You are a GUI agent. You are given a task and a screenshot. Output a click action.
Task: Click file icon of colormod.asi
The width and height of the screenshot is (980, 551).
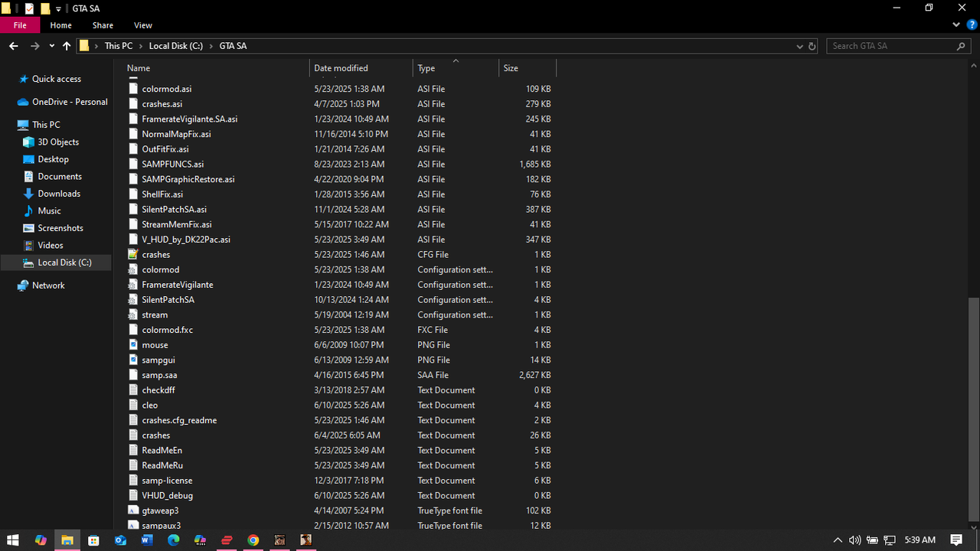[x=134, y=89]
